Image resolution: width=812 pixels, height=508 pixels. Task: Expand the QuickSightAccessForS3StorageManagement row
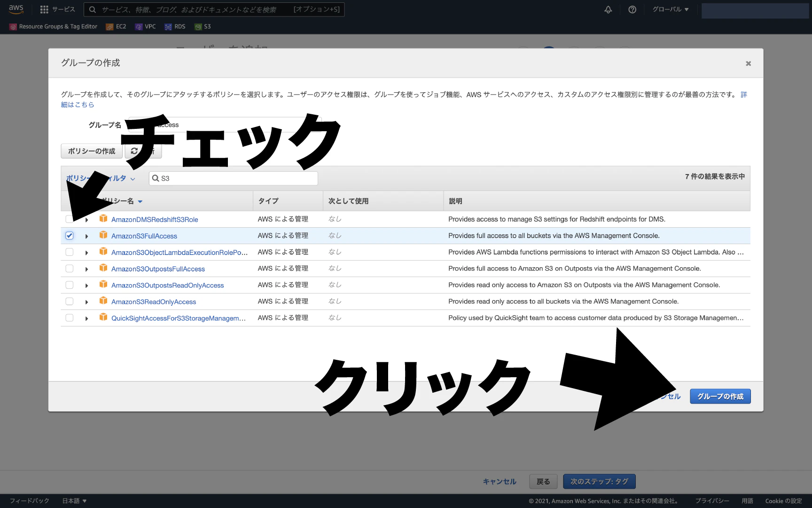pos(86,318)
